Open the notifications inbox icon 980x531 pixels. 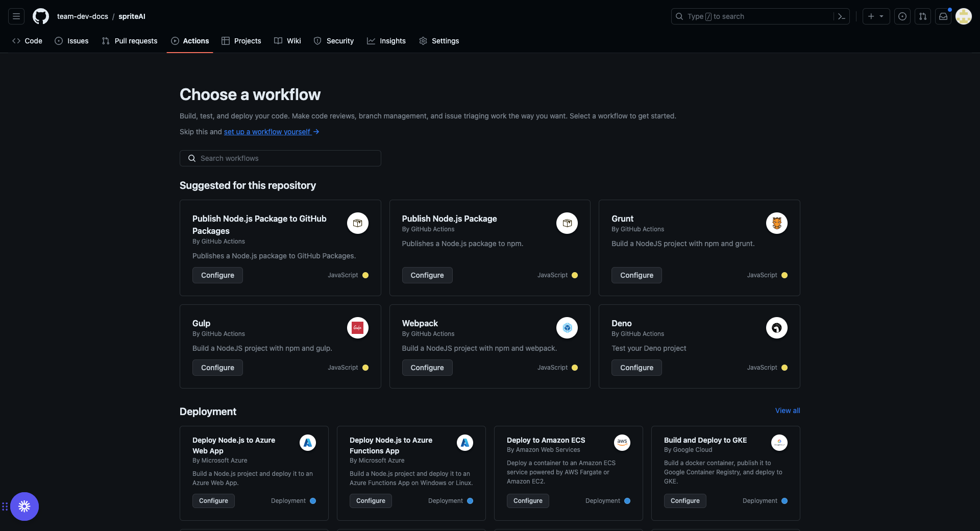943,16
